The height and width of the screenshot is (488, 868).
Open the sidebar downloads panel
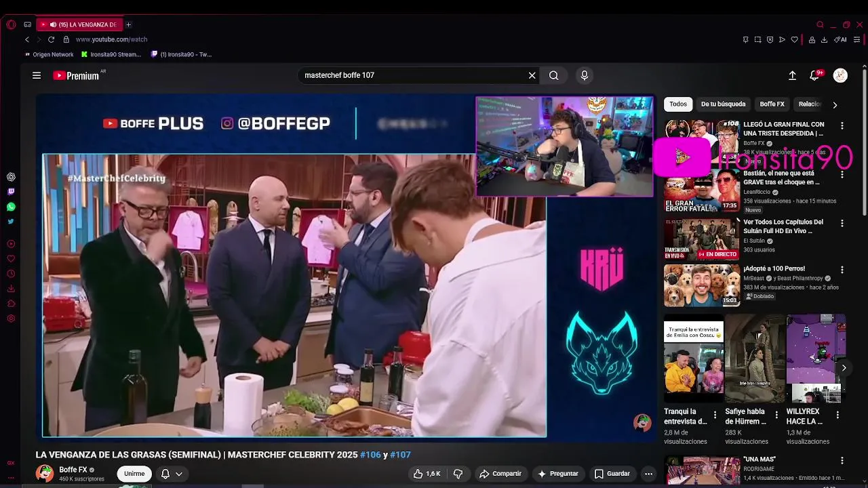click(11, 289)
